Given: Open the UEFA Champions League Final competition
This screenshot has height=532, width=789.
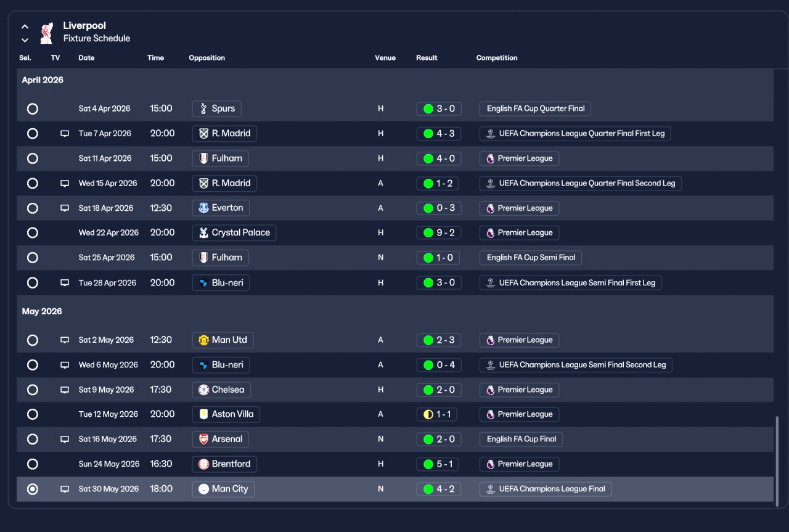Looking at the screenshot, I should pyautogui.click(x=546, y=489).
